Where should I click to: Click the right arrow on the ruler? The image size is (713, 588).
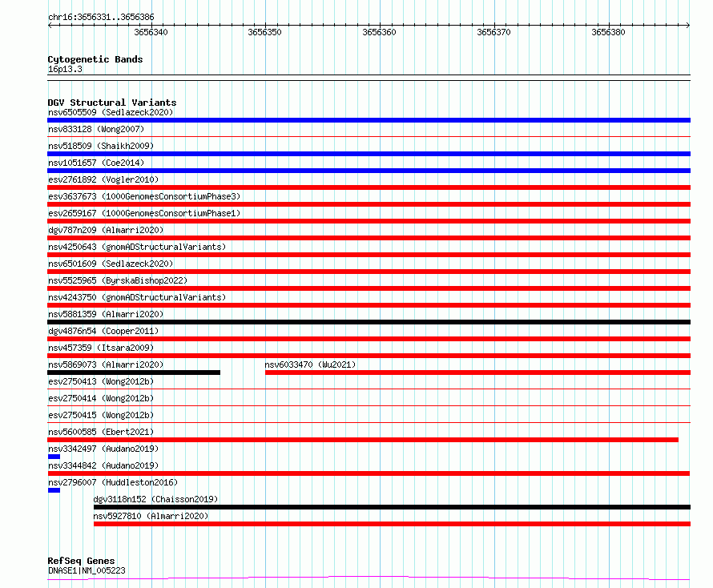click(687, 26)
